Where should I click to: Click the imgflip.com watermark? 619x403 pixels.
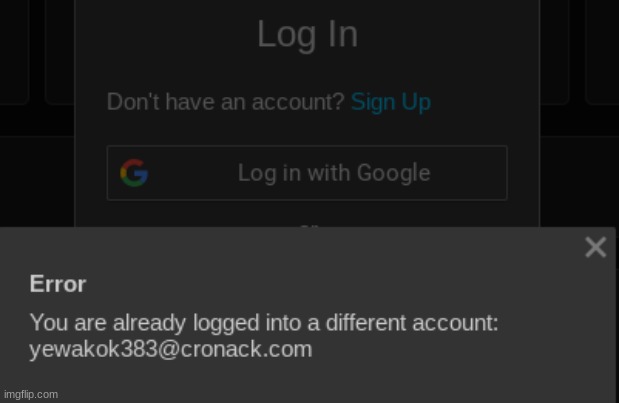click(x=31, y=394)
